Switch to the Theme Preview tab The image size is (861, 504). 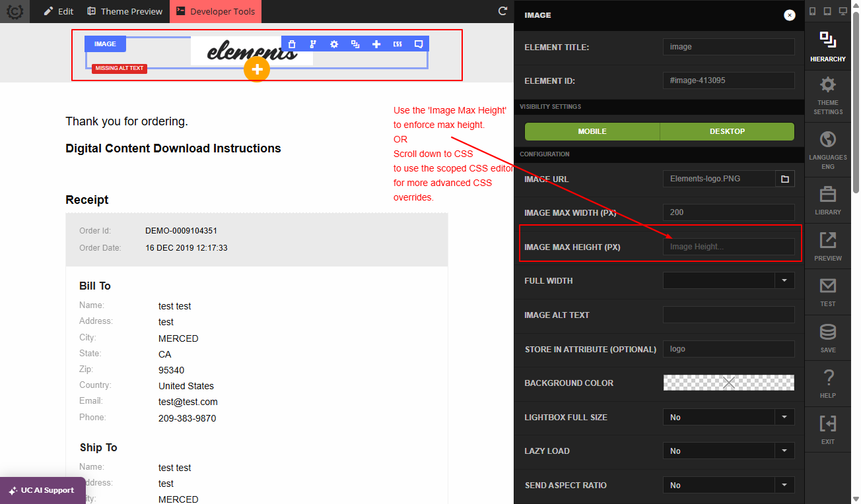pyautogui.click(x=125, y=11)
